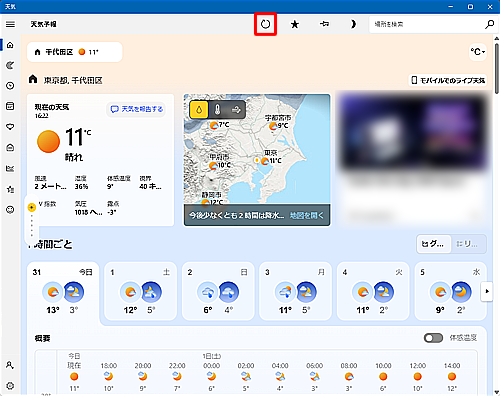Click the weather map thumbnail
500x396 pixels.
point(257,159)
